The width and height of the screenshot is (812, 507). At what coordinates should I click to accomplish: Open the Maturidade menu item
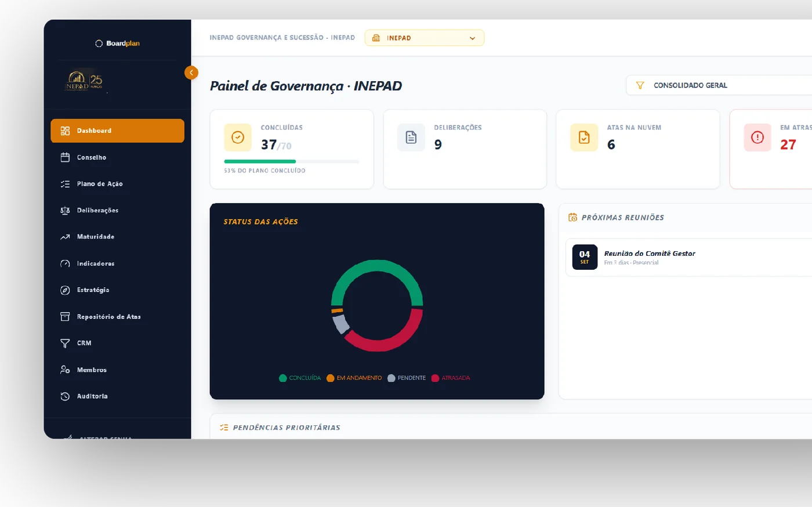(117, 237)
